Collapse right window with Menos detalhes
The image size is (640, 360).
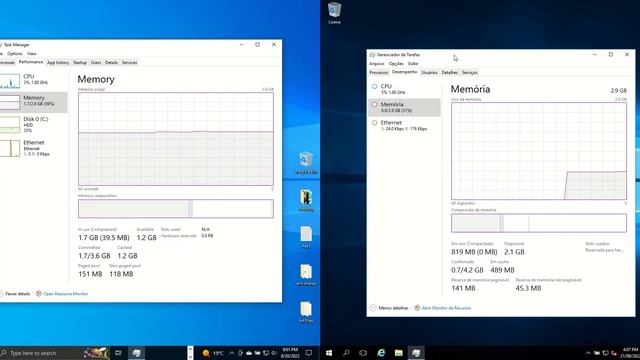389,308
